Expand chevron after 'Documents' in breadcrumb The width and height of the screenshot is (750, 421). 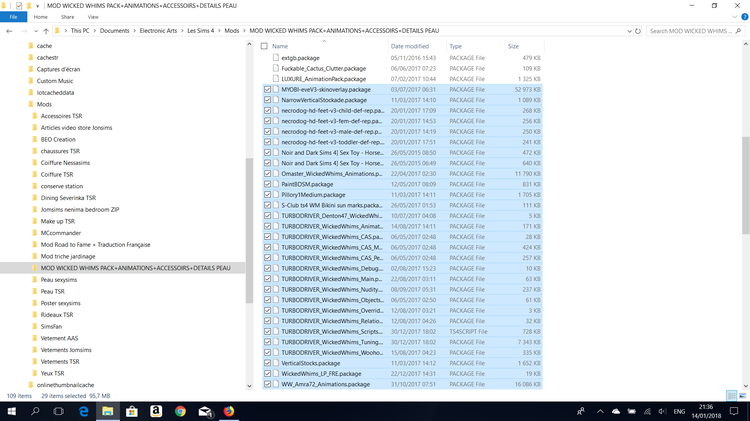pos(134,31)
